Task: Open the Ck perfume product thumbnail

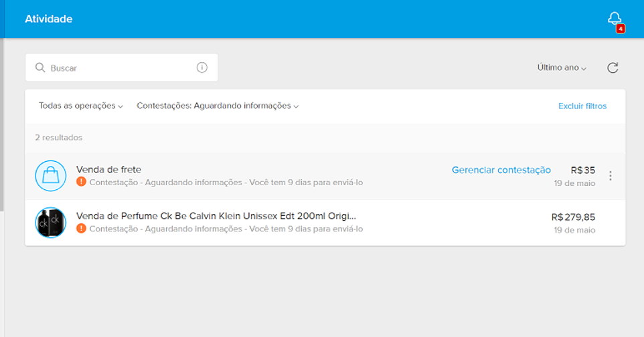Action: tap(50, 223)
